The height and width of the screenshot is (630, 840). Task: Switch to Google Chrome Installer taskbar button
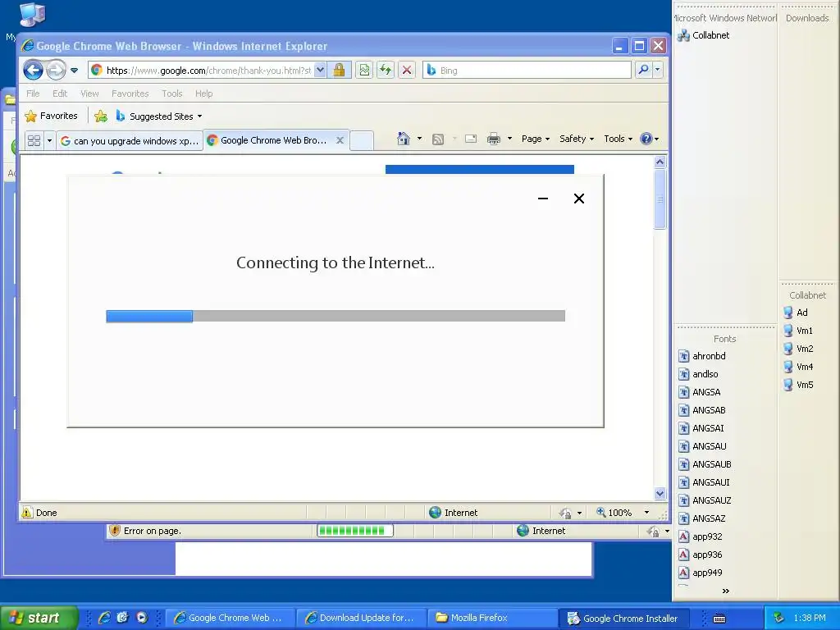click(x=623, y=619)
